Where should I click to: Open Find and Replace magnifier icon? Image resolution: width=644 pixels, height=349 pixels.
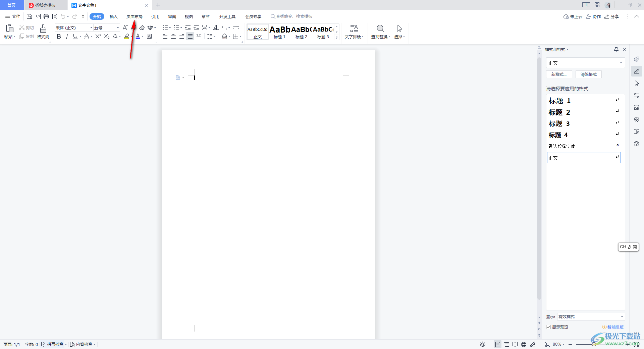(380, 28)
